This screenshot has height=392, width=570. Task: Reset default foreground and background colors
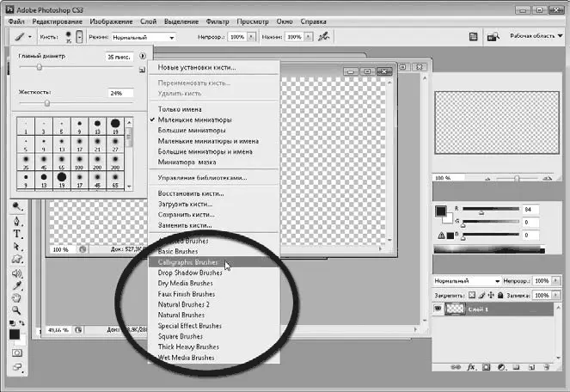(x=12, y=323)
